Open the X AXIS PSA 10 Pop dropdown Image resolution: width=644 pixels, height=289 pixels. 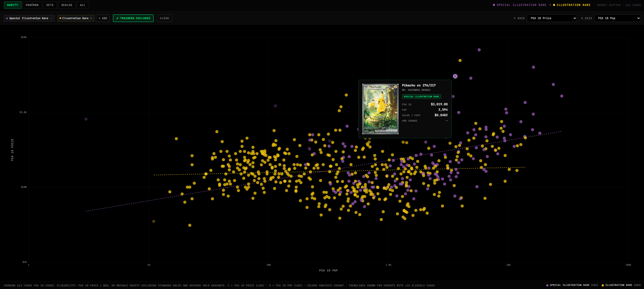(617, 18)
